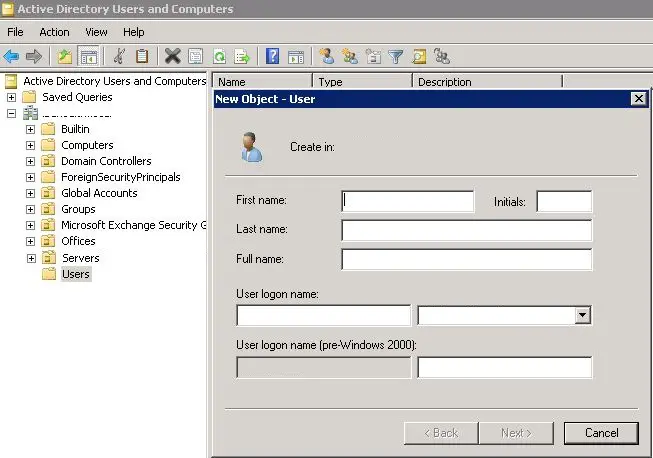Open Properties from the toolbar icon

(x=195, y=56)
